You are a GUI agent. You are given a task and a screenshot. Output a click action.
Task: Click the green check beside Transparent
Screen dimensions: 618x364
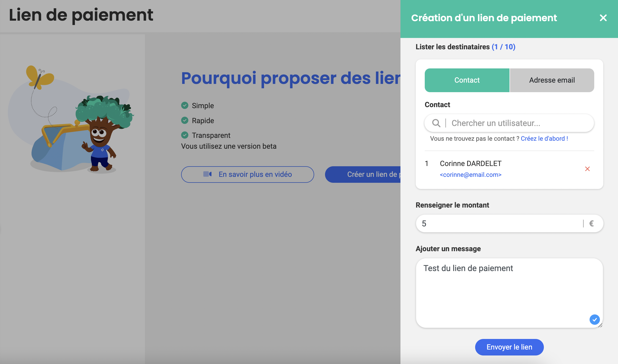coord(185,135)
